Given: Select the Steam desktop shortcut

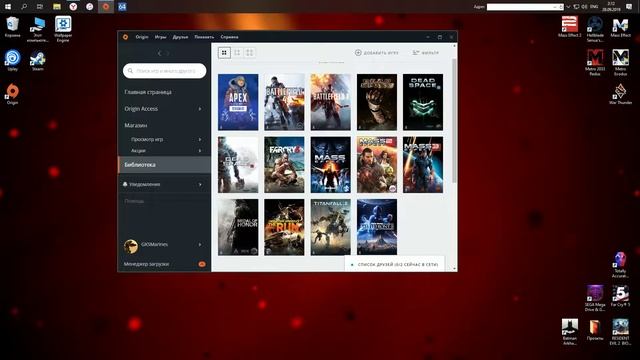Looking at the screenshot, I should (38, 61).
